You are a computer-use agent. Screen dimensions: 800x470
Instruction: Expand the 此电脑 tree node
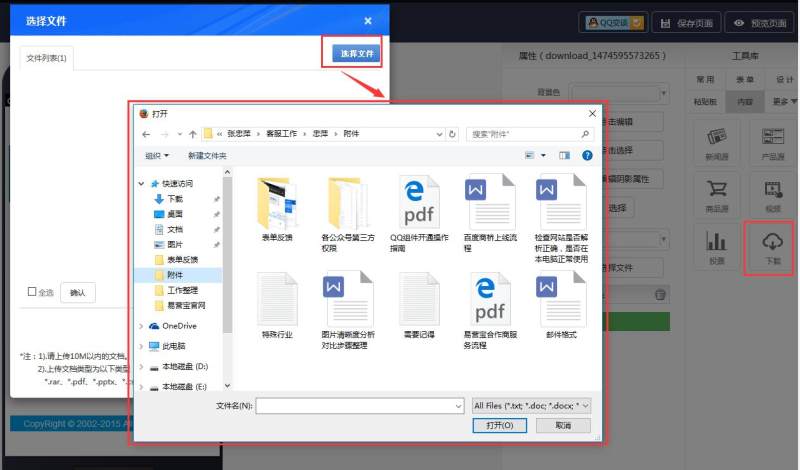(141, 347)
